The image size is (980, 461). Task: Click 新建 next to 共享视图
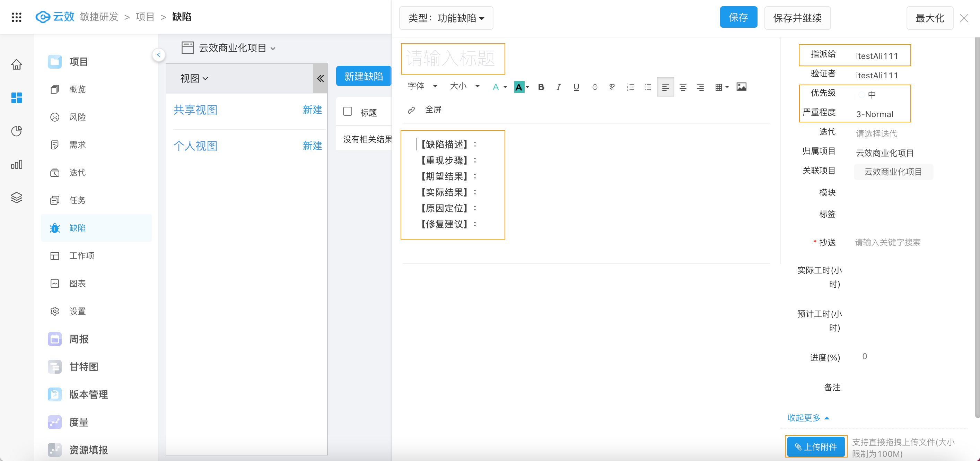(x=312, y=110)
